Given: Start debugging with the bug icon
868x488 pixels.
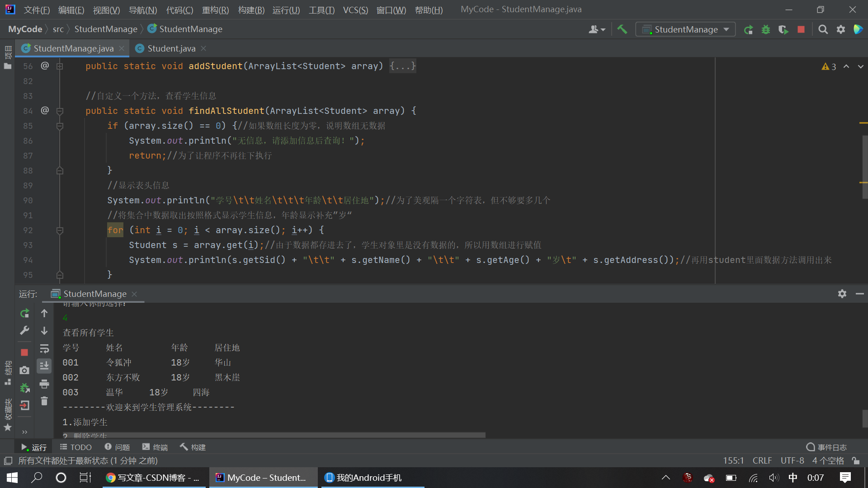Looking at the screenshot, I should click(766, 29).
